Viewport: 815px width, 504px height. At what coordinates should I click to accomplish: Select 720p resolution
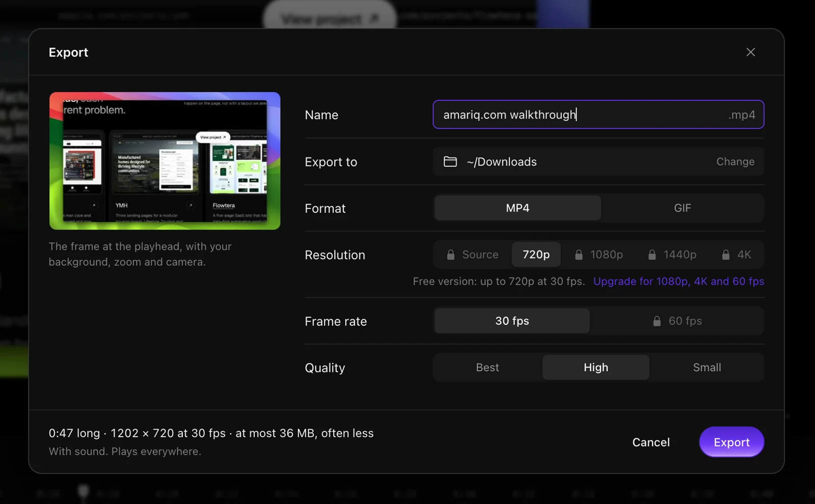point(536,255)
